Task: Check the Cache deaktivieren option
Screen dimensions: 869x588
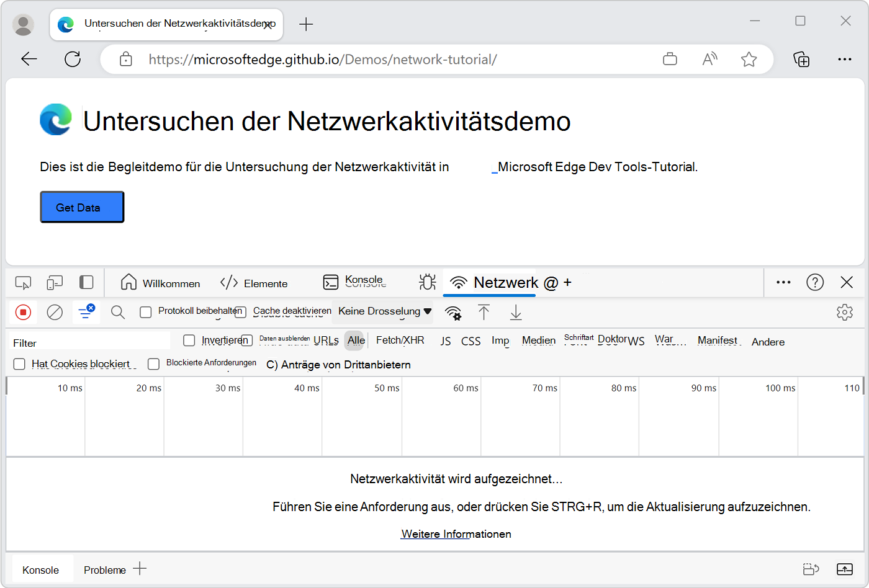Action: [240, 312]
